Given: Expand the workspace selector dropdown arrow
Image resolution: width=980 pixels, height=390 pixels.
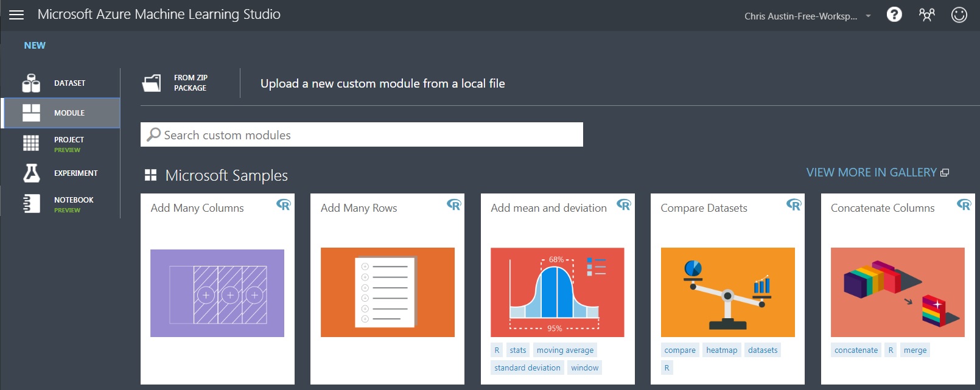Looking at the screenshot, I should click(x=869, y=16).
